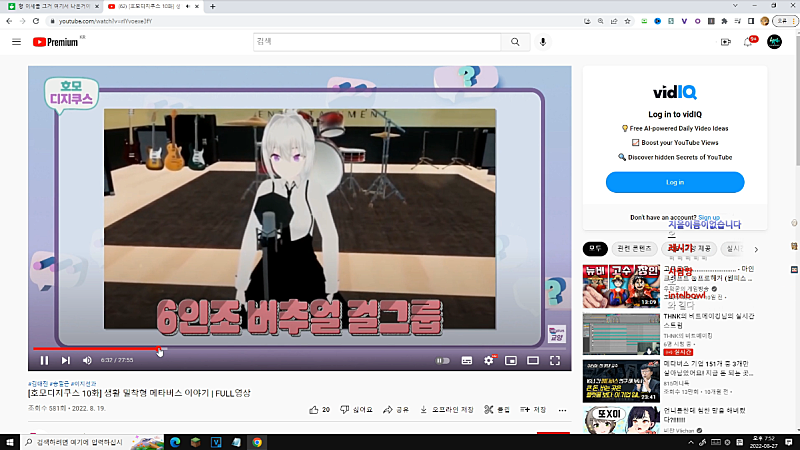Select the 모두 filter chip
The image size is (800, 450).
pos(595,248)
